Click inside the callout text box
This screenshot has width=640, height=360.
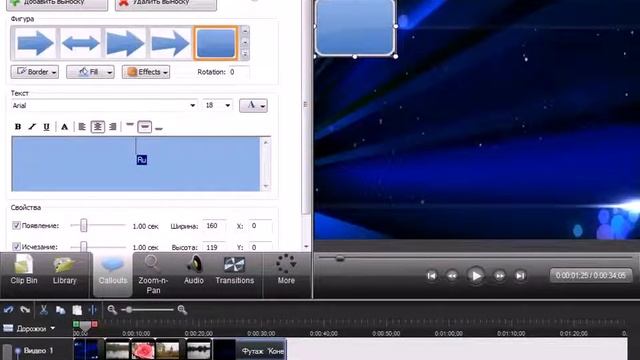click(x=136, y=164)
